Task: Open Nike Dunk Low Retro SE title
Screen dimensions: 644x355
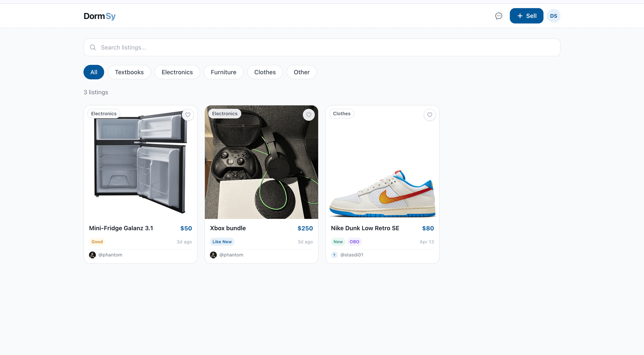Action: (x=365, y=228)
